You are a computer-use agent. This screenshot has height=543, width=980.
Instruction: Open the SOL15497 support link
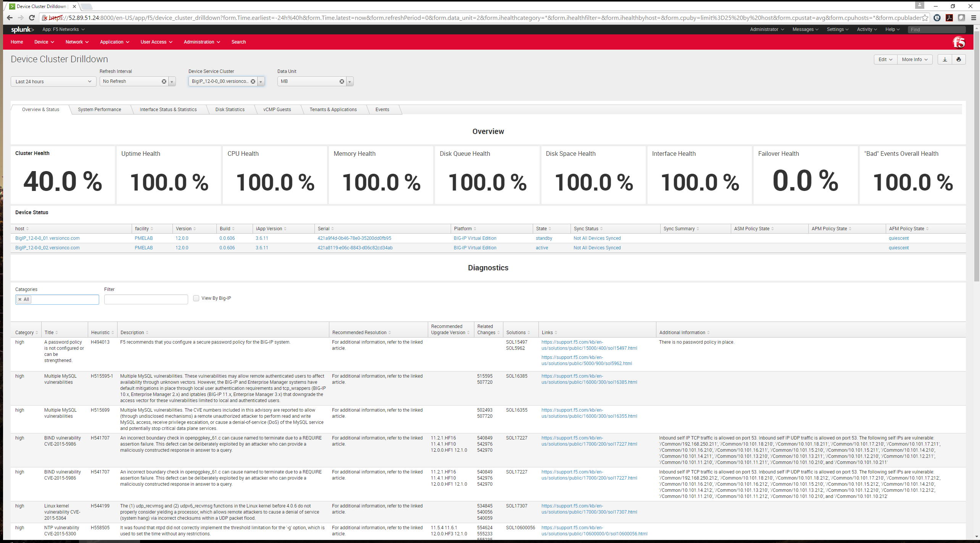[x=586, y=344]
